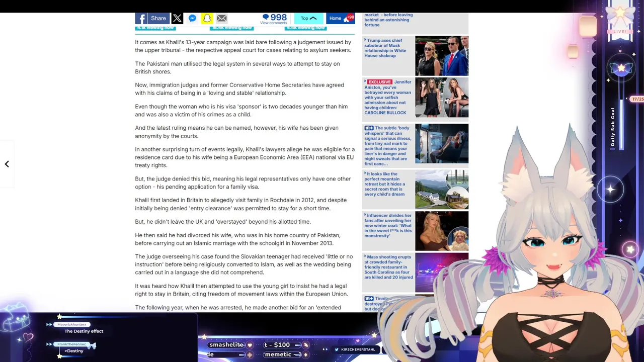The height and width of the screenshot is (362, 644).
Task: Click paragraph 'Khalil first landed in Britain'
Action: click(241, 204)
